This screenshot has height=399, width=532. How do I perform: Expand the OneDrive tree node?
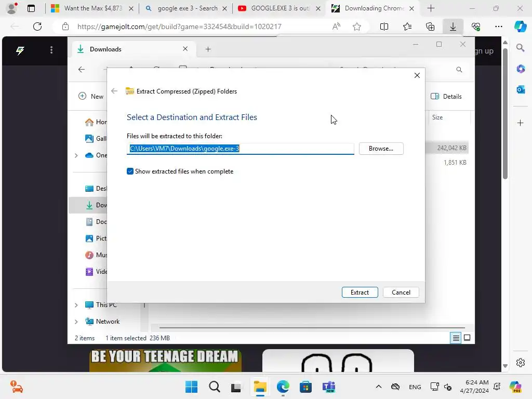[x=76, y=155]
